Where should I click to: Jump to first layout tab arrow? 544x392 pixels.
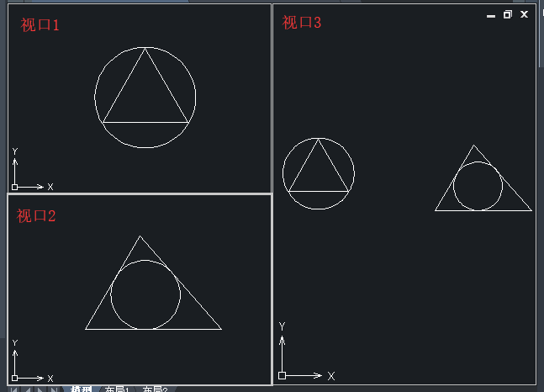(x=14, y=389)
